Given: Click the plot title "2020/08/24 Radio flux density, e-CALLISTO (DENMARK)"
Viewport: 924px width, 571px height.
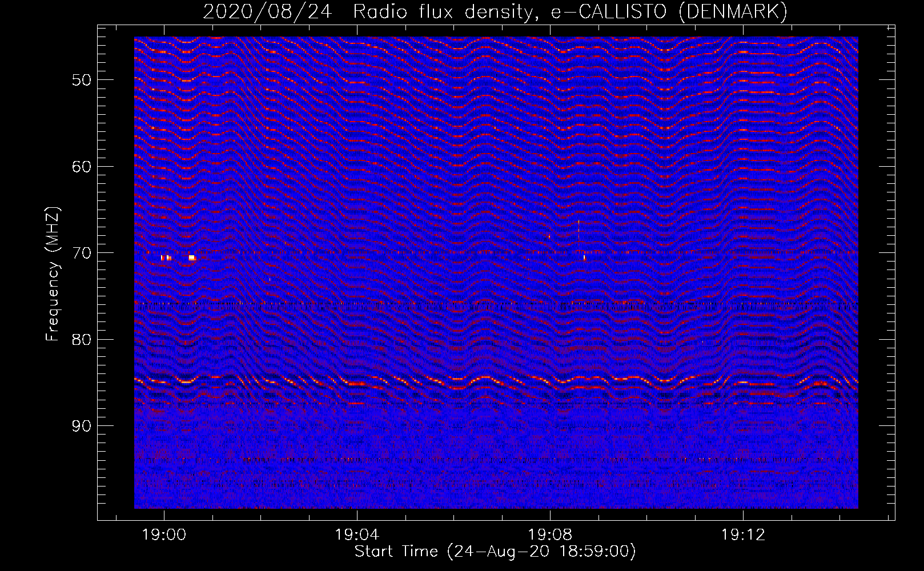Looking at the screenshot, I should tap(495, 11).
